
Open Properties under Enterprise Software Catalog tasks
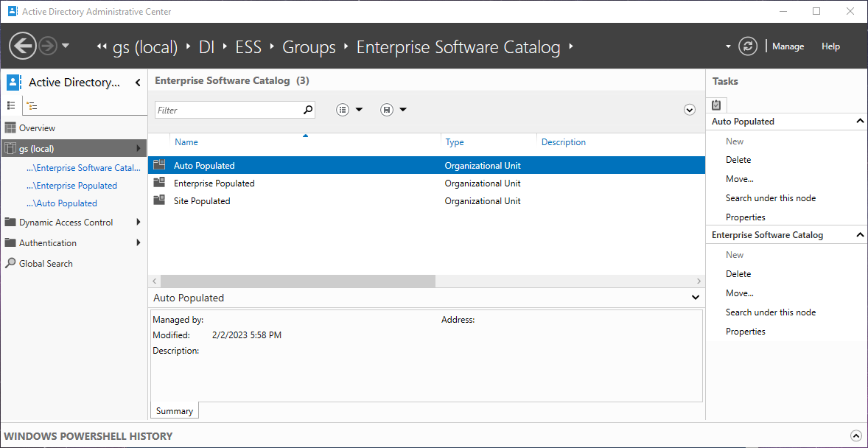pyautogui.click(x=745, y=331)
